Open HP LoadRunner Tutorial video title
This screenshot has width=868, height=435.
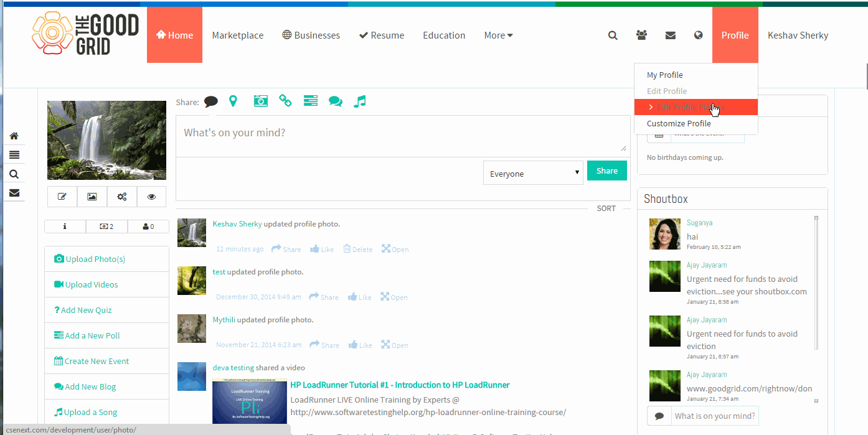coord(400,385)
